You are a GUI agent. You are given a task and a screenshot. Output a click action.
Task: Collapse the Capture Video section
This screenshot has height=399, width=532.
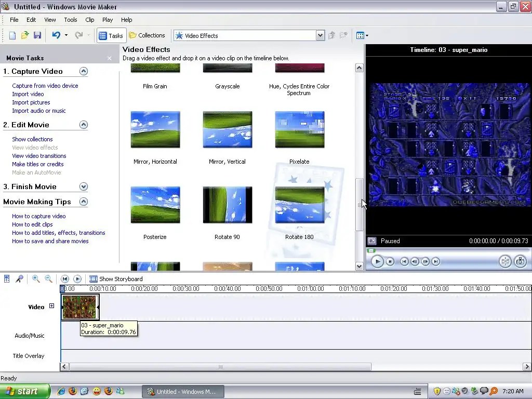point(84,71)
